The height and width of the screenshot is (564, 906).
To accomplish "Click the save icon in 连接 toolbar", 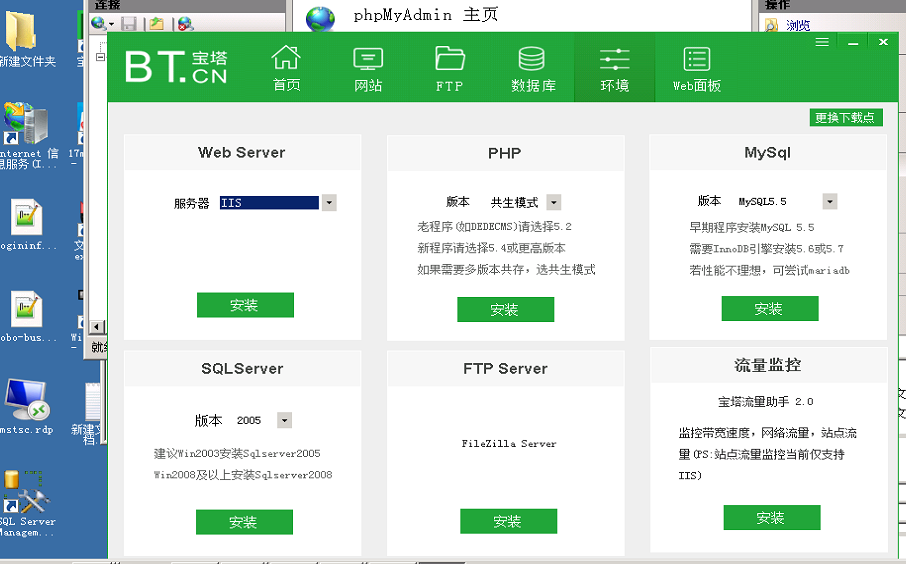I will (x=128, y=24).
